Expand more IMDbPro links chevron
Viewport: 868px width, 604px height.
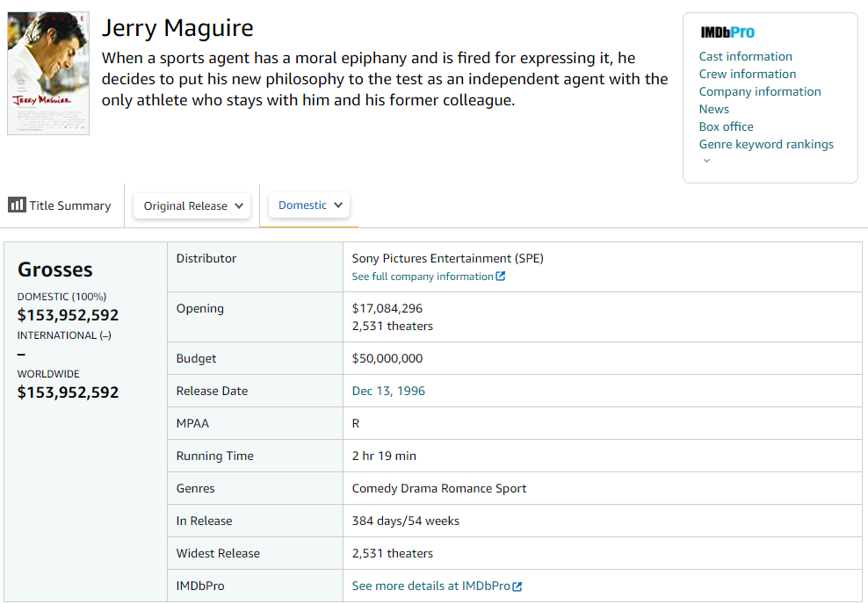tap(706, 161)
